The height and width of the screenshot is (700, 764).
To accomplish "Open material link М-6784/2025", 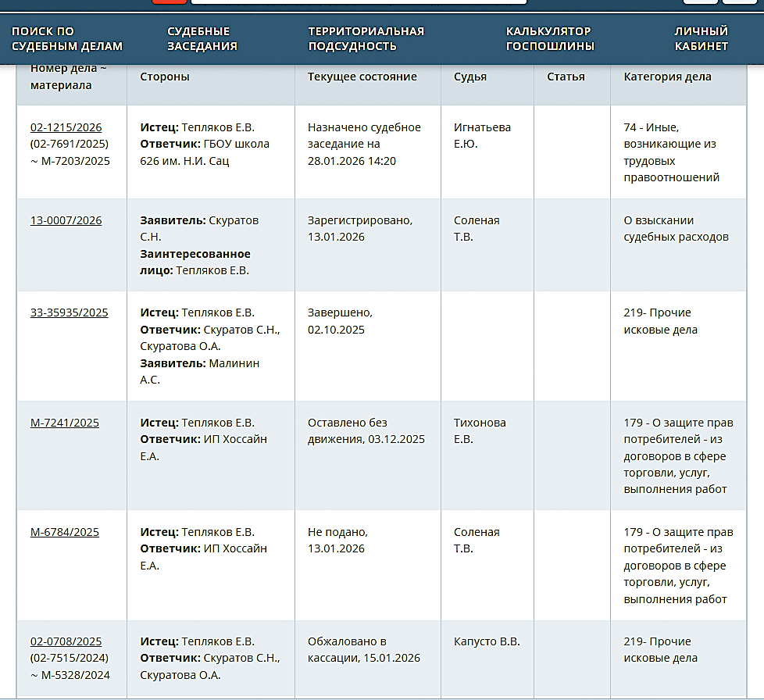I will [x=64, y=532].
